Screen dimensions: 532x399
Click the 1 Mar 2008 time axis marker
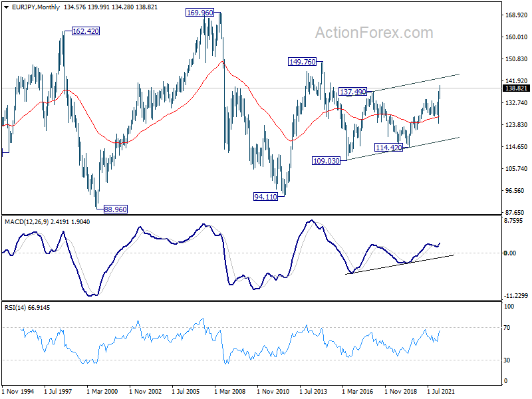pyautogui.click(x=229, y=391)
